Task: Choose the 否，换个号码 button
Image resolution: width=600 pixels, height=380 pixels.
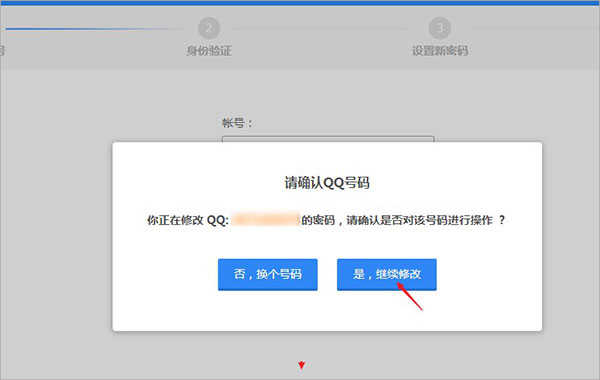Action: (267, 274)
